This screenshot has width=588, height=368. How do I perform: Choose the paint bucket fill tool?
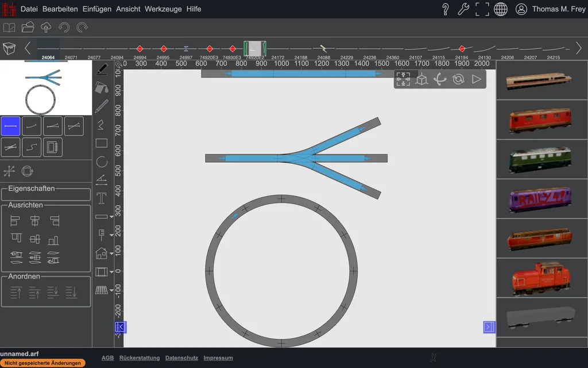click(102, 87)
